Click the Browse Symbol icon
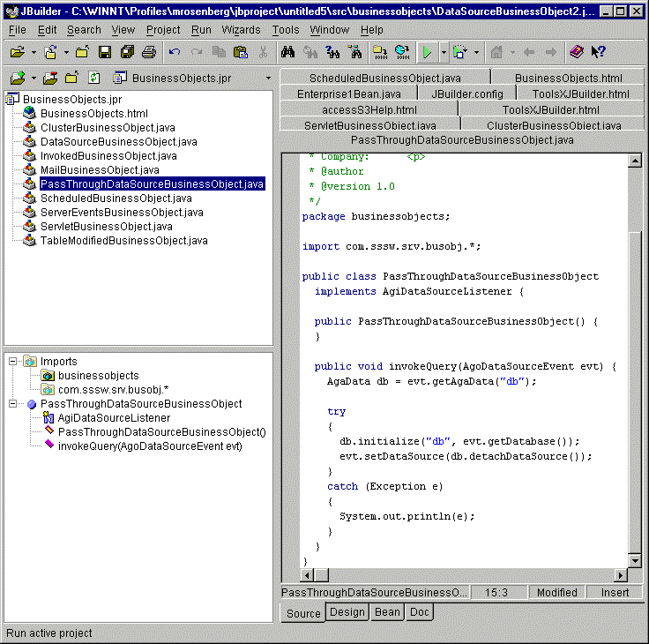Viewport: 649px width, 644px height. click(x=354, y=52)
